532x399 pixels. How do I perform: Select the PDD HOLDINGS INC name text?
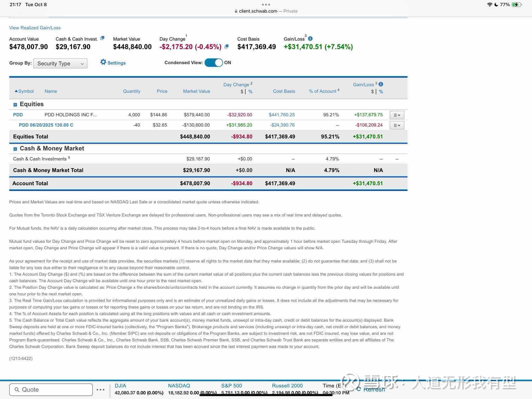(x=70, y=115)
